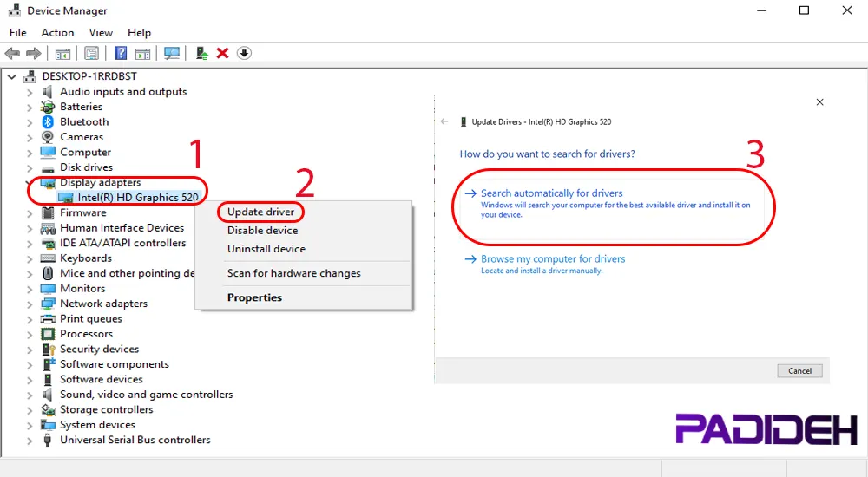Select the Bluetooth category icon
This screenshot has width=868, height=477.
[48, 121]
